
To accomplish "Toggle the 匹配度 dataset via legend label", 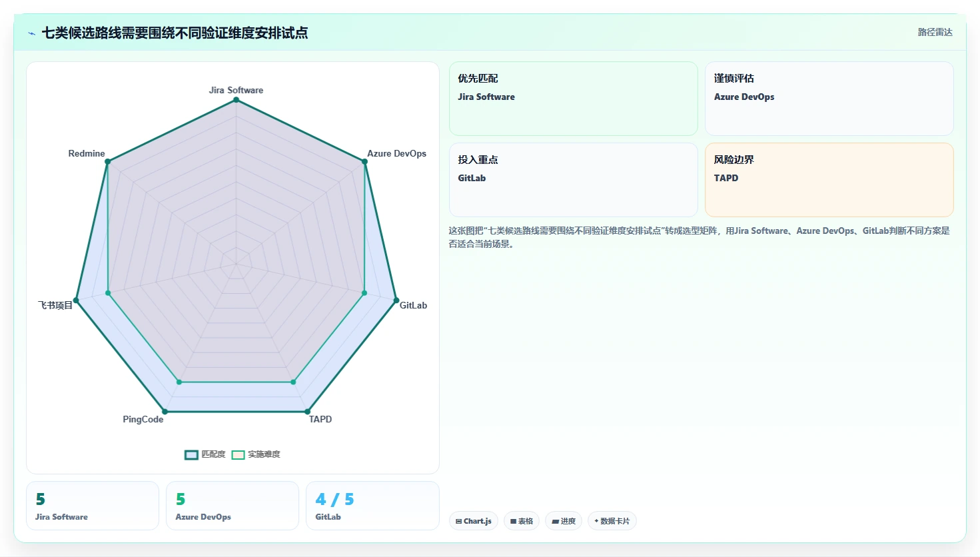I will (x=213, y=454).
